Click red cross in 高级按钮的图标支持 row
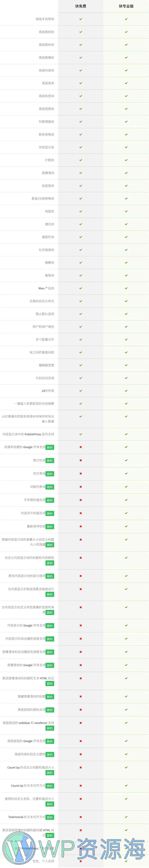The image size is (149, 868). 81,710
